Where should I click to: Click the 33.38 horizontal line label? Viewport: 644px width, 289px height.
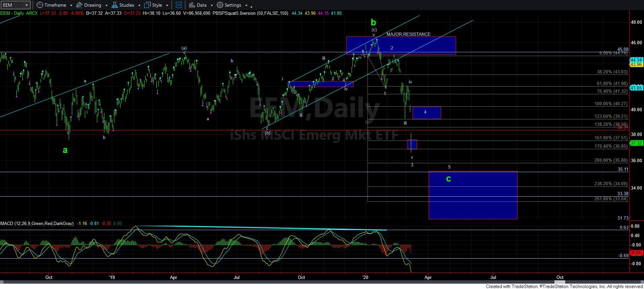(623, 194)
